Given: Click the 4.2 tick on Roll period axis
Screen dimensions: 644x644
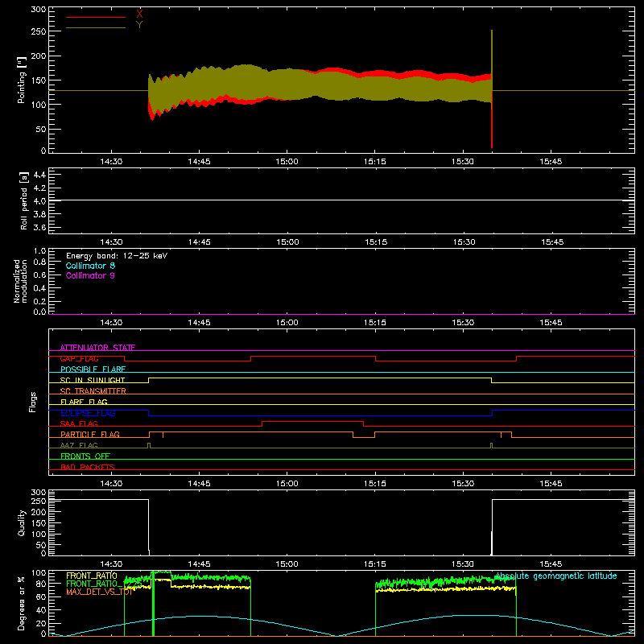Looking at the screenshot, I should [39, 188].
